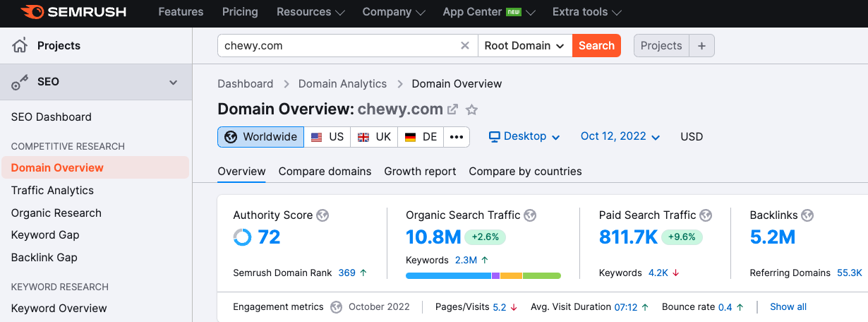
Task: Click the Projects button beside search
Action: [661, 46]
